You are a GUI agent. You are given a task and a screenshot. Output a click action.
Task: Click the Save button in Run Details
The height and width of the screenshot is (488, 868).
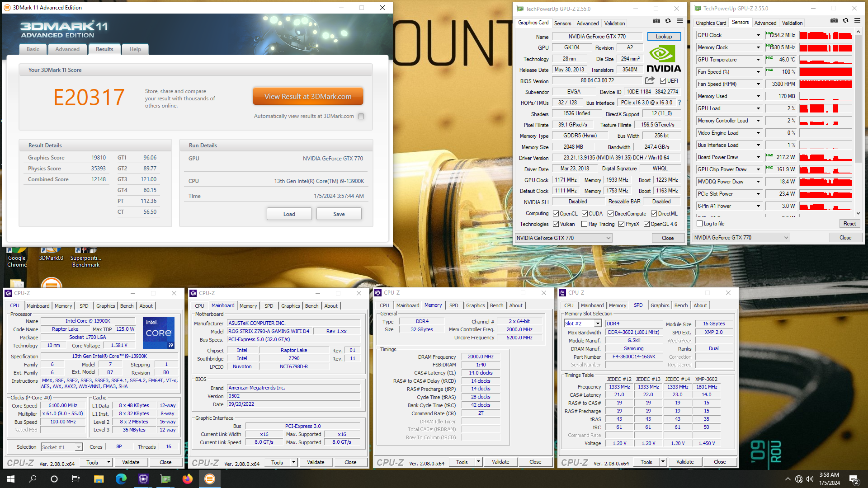point(339,214)
